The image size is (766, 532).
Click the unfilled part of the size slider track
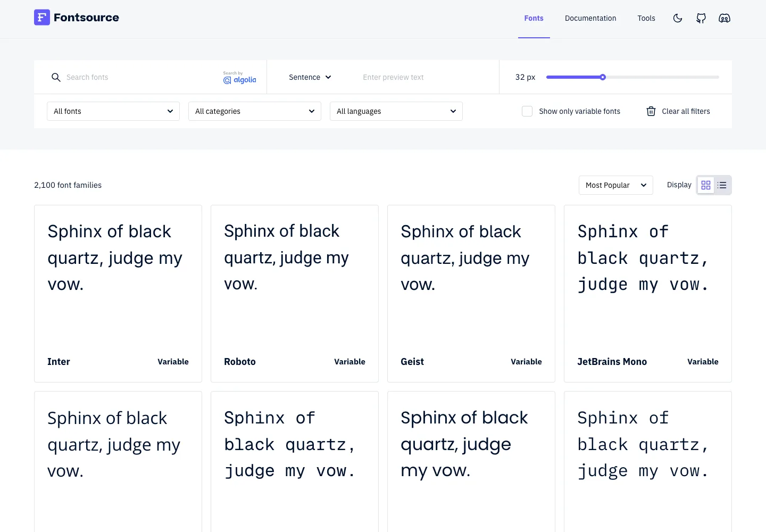click(x=662, y=77)
